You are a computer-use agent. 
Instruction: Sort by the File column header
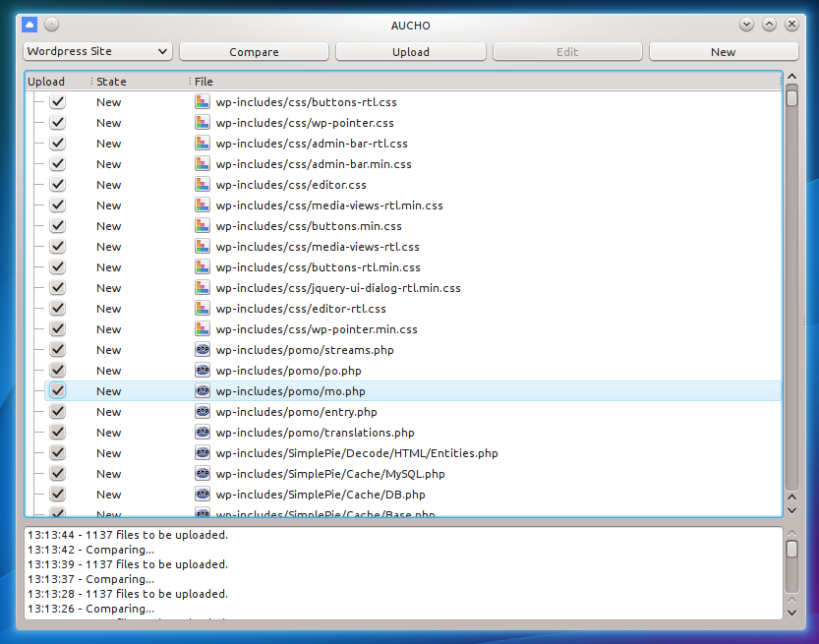pos(486,82)
